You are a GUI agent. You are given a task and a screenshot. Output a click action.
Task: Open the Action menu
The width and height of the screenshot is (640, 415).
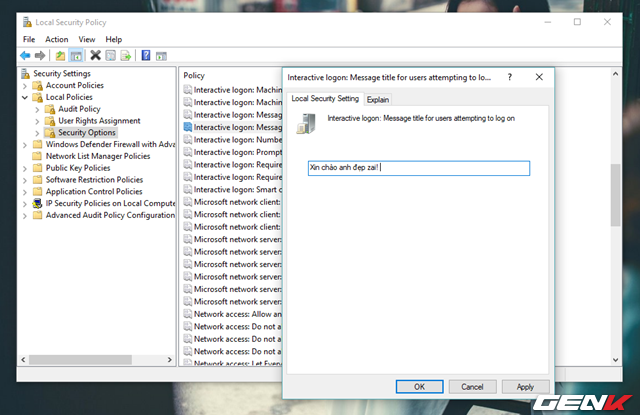click(x=57, y=39)
